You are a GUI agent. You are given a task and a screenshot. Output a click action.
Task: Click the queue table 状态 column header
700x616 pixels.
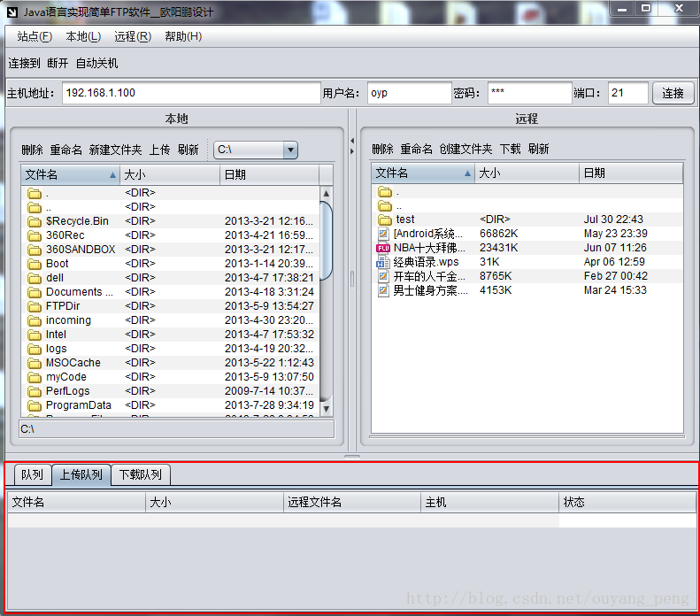pos(627,502)
